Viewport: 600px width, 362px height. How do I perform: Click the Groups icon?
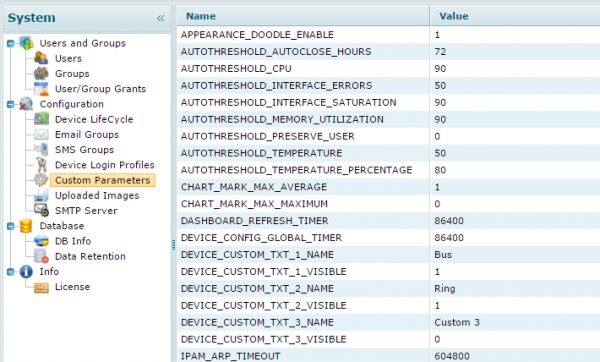(41, 73)
